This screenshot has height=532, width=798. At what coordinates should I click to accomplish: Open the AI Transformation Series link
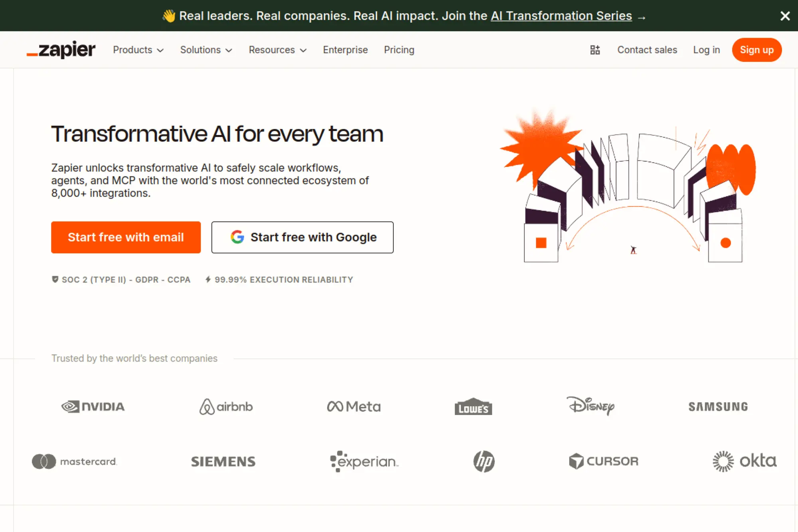[561, 16]
